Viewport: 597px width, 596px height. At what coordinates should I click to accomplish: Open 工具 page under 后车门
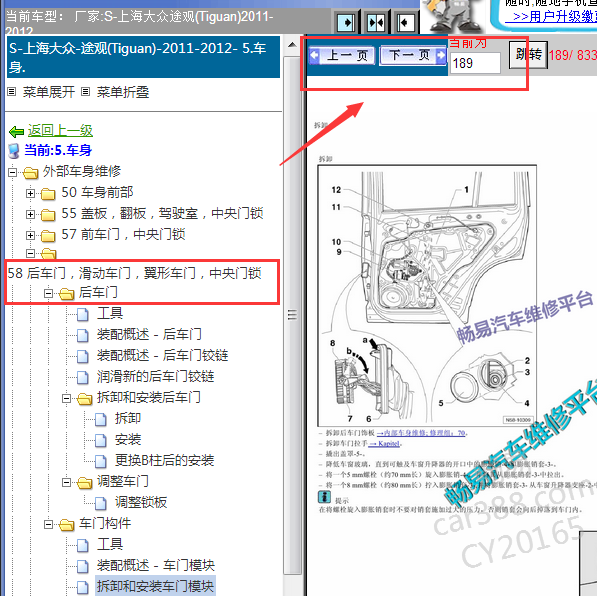110,313
